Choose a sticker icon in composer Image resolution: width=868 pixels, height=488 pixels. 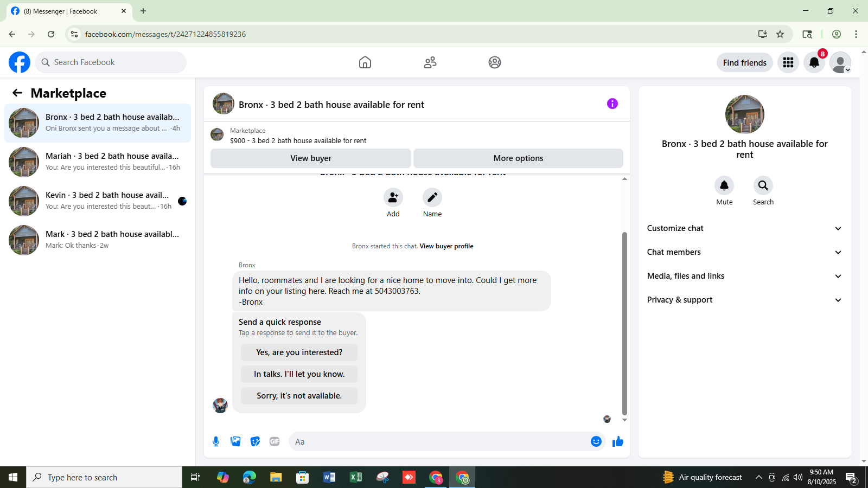coord(255,441)
